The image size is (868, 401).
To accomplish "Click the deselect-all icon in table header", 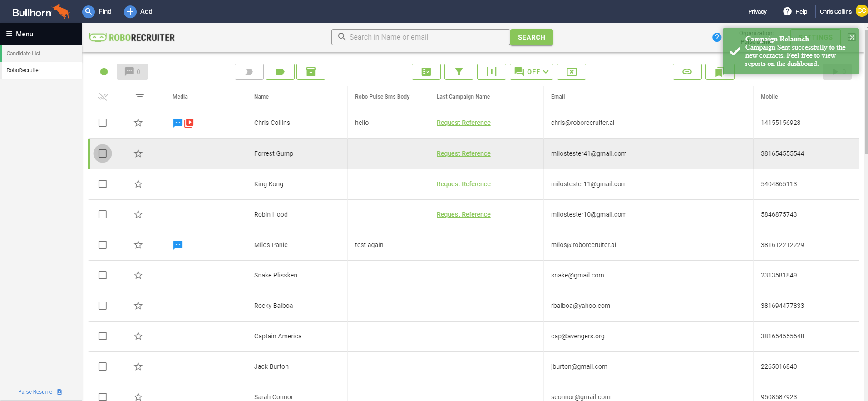I will tap(103, 97).
